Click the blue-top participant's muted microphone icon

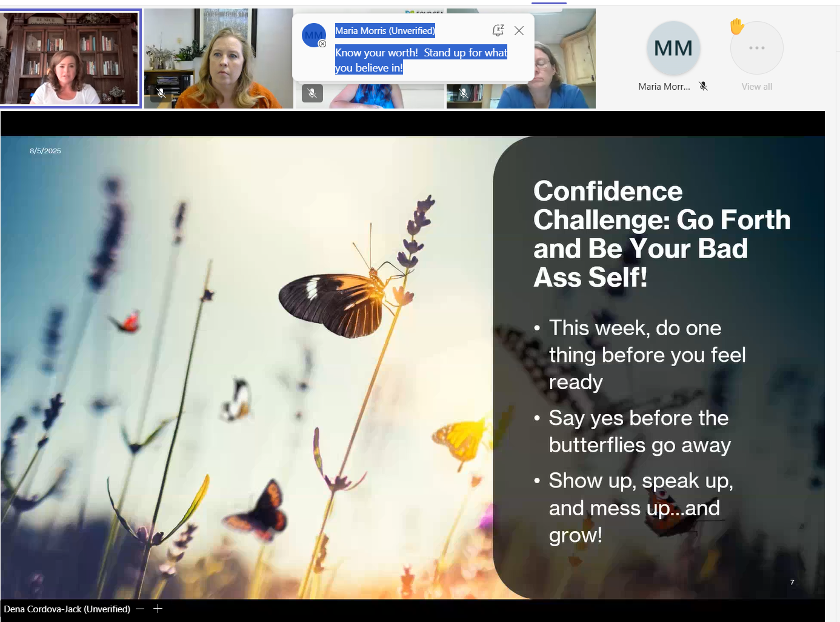312,93
